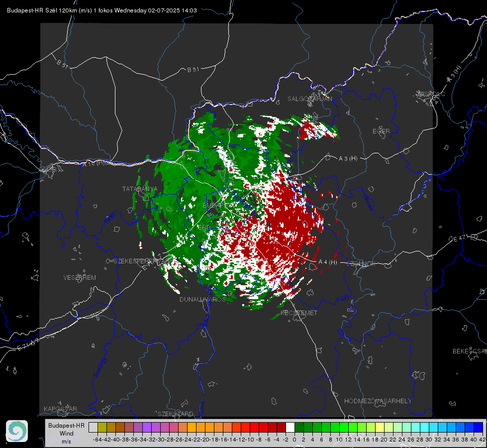Click the KECSKEMÉT city label

(299, 313)
